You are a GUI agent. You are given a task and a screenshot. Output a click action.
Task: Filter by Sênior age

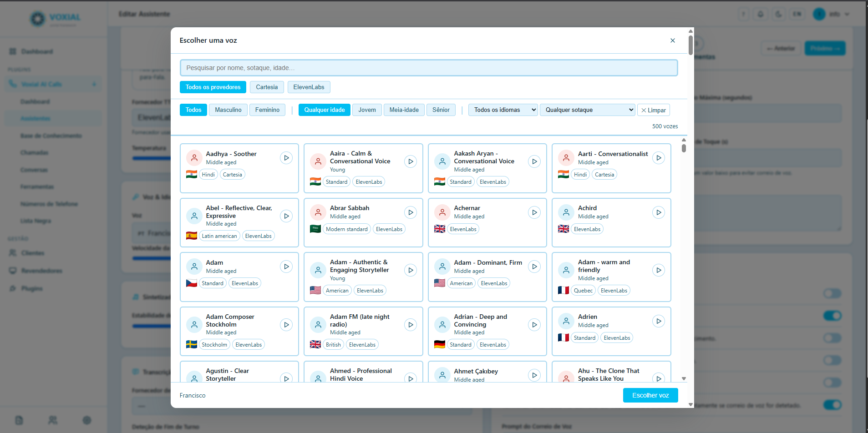pyautogui.click(x=441, y=110)
